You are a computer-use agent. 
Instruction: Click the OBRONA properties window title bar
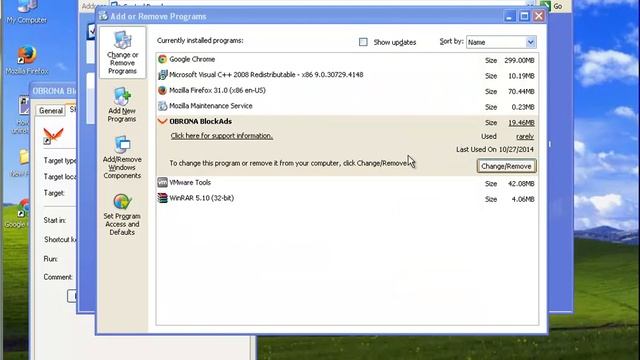[x=53, y=91]
